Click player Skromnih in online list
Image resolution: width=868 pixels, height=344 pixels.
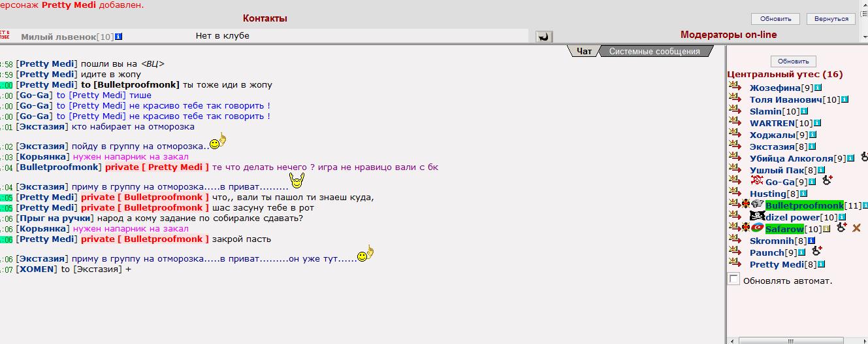coord(771,241)
